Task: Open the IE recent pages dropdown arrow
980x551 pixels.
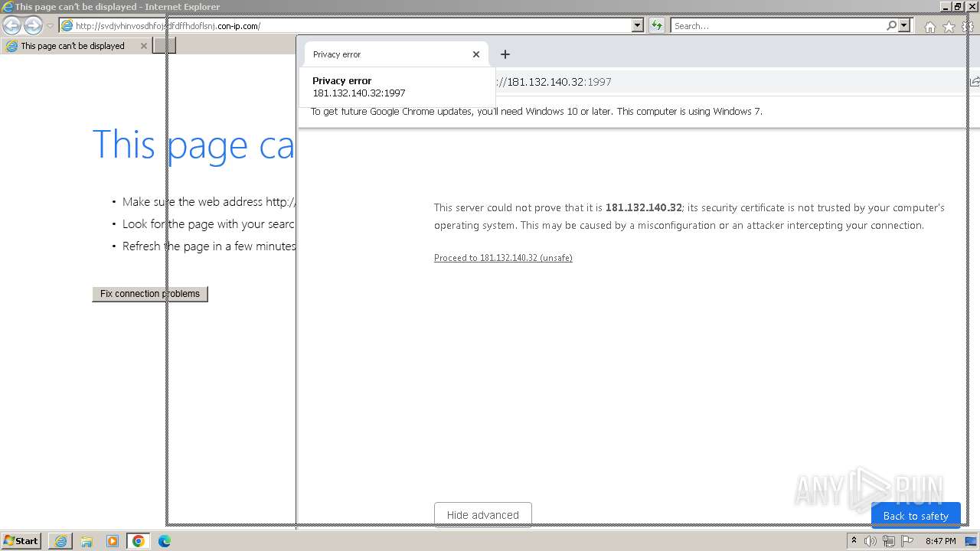Action: [50, 26]
